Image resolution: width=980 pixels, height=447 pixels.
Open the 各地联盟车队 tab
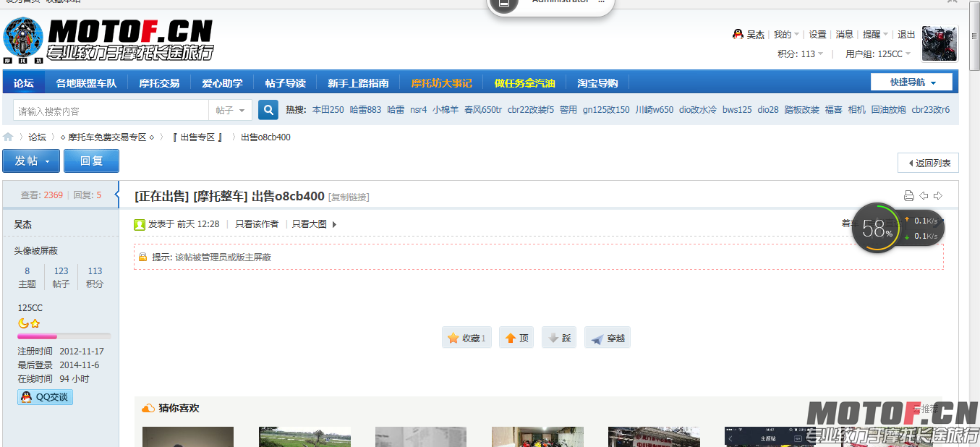[x=86, y=82]
